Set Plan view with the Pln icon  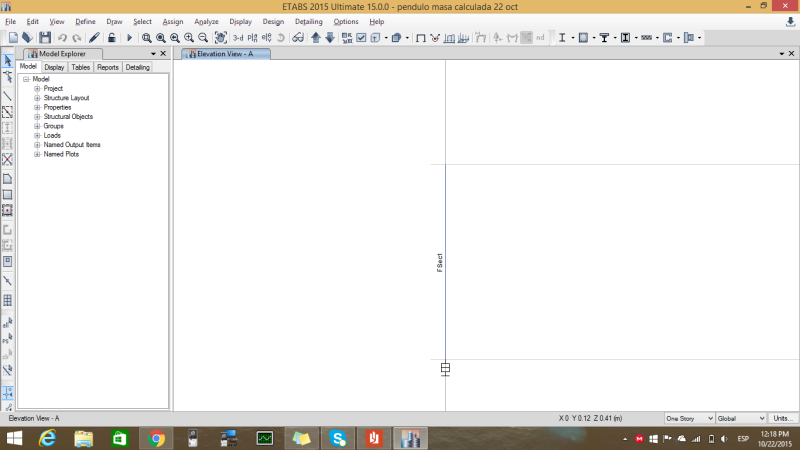(x=252, y=38)
